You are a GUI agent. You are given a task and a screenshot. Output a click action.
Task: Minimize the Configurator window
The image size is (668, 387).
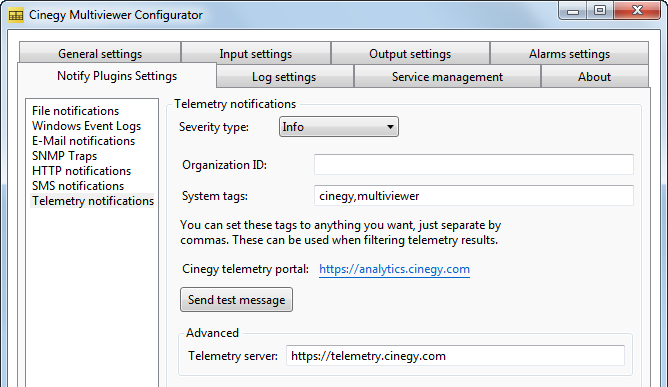(573, 10)
